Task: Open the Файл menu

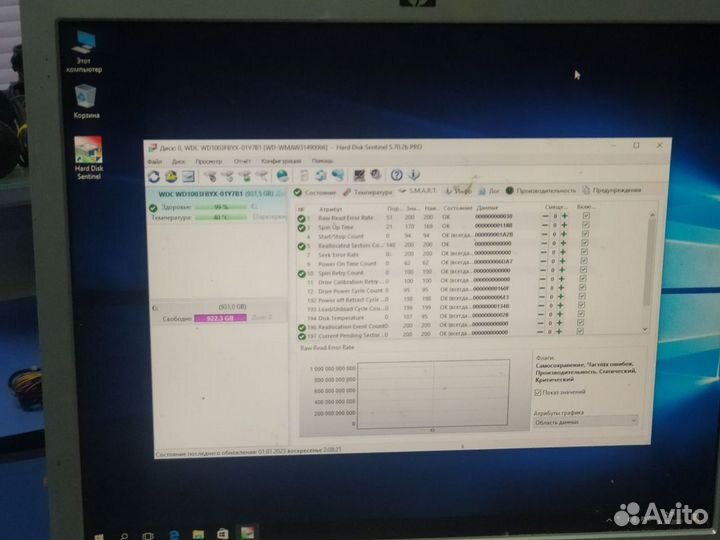Action: pos(155,162)
